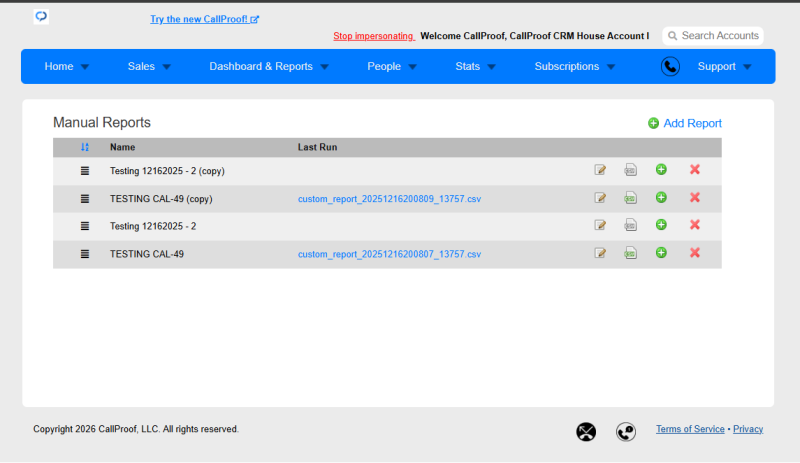Screen dimensions: 800x463
Task: Select the report name Testing 12162025 - 2 (copy)
Action: point(167,171)
